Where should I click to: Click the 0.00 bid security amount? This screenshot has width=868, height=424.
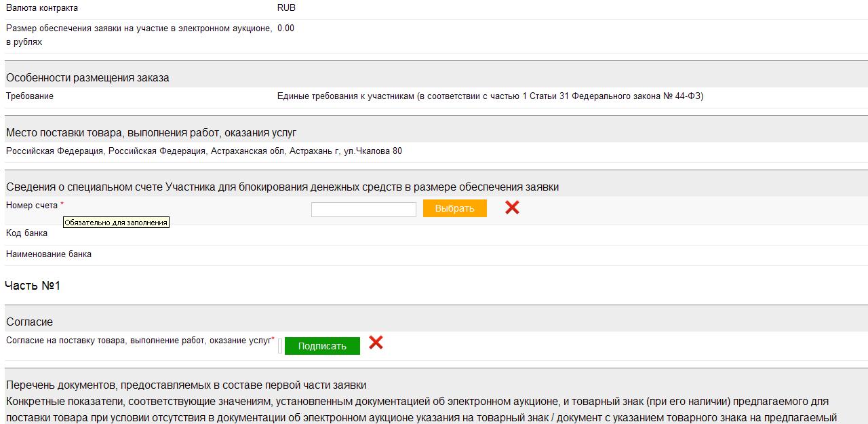(x=285, y=28)
